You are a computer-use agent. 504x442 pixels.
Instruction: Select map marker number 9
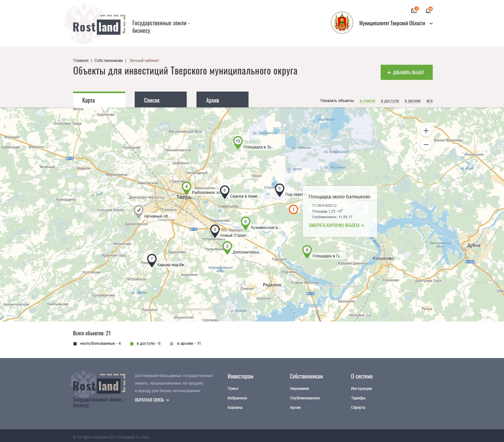(245, 223)
